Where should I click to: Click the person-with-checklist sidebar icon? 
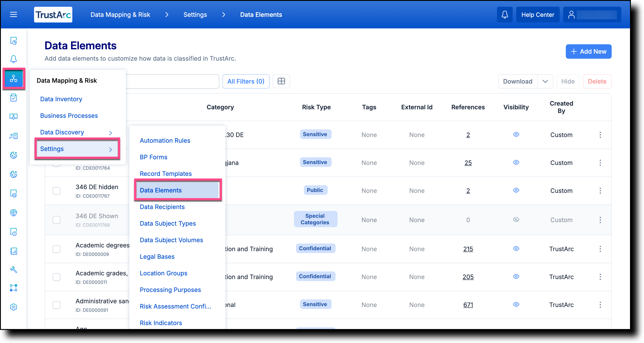pos(14,136)
